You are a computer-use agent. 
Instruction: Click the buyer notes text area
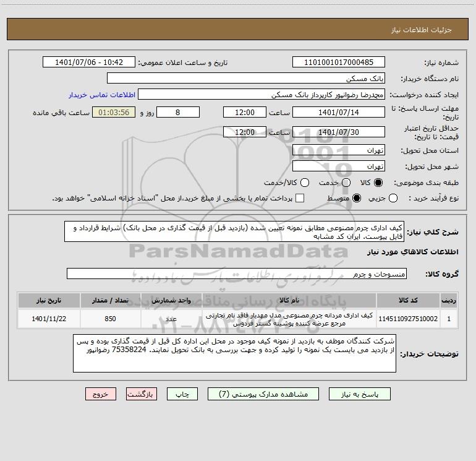click(234, 353)
